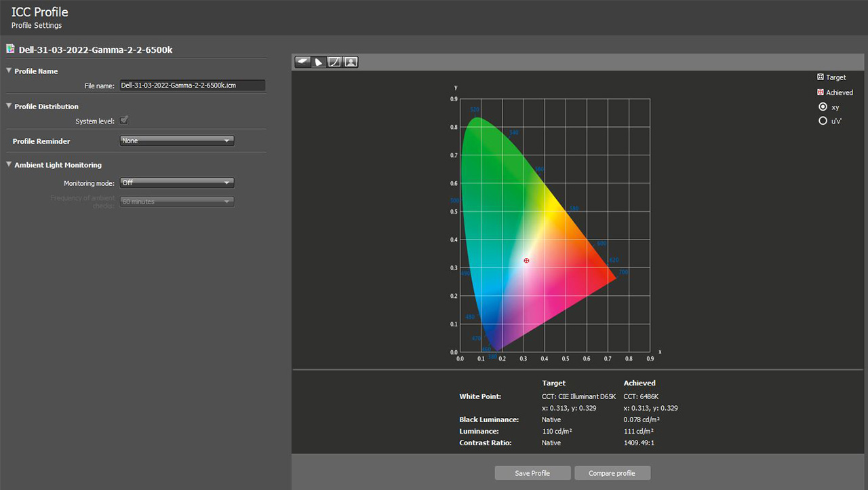Open the portrait image preview icon
Image resolution: width=868 pixels, height=490 pixels.
[351, 62]
